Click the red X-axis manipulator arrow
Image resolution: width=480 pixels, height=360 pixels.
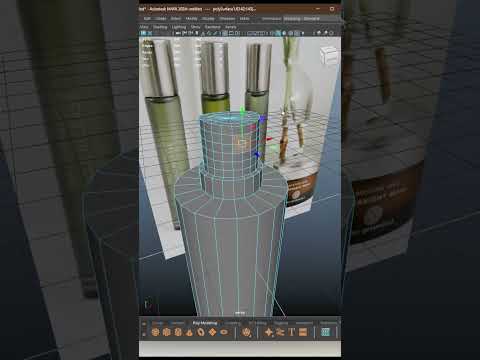coord(269,139)
